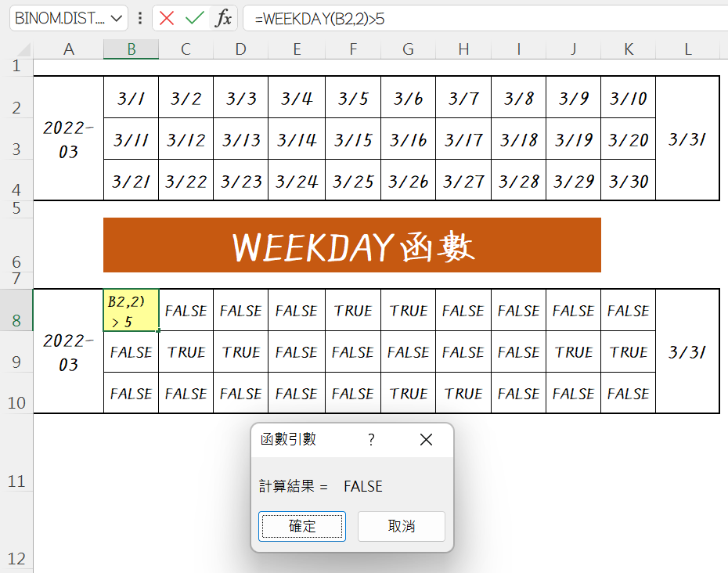
Task: Click 3/31 cell in lower table
Action: 687,351
